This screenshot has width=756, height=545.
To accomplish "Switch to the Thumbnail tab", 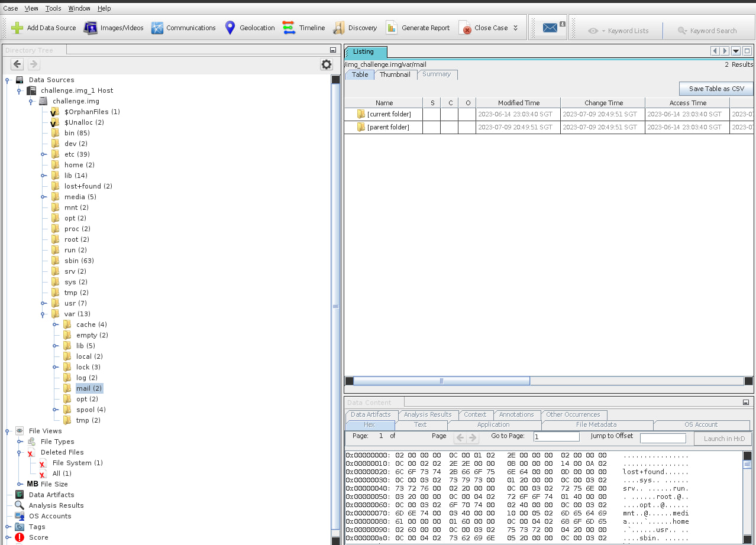I will 395,74.
